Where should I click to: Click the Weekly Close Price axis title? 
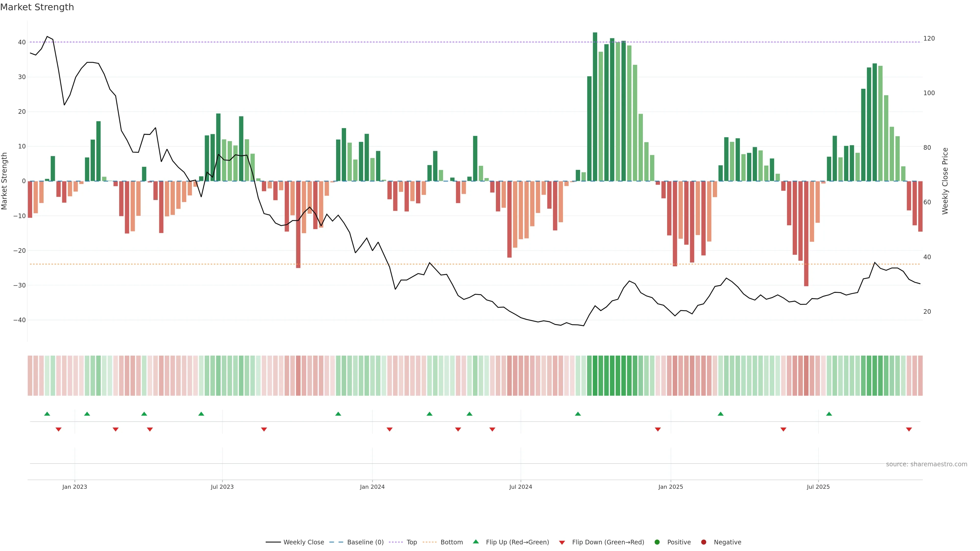point(945,181)
